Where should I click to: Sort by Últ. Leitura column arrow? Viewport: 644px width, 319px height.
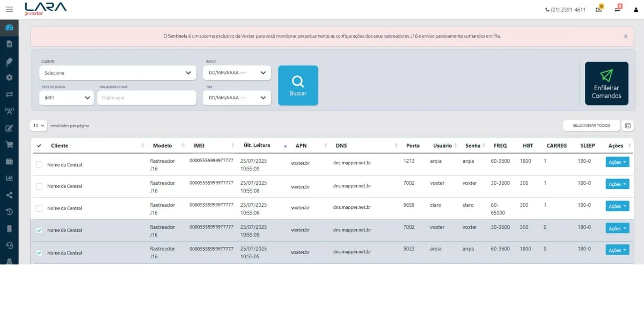coord(286,146)
